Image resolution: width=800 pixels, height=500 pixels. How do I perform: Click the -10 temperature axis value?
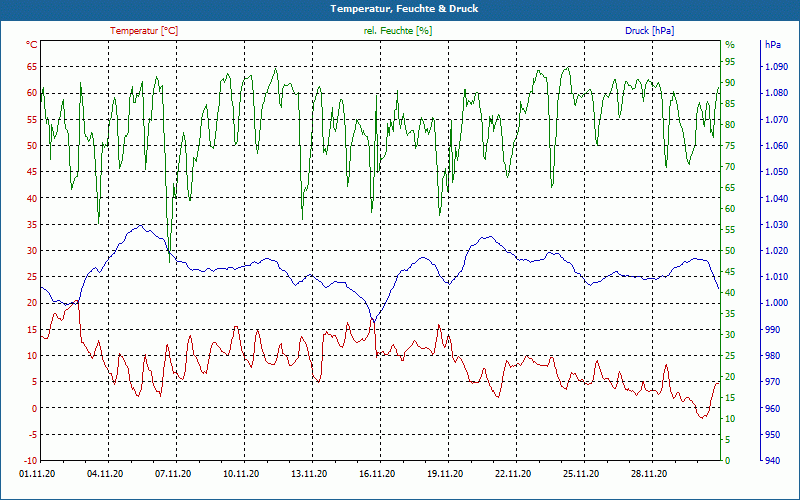coord(31,460)
